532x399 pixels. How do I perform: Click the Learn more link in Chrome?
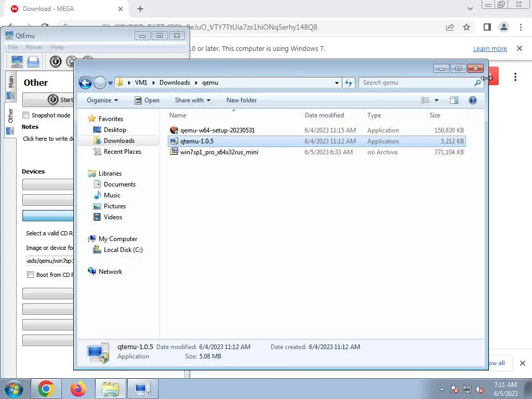pos(490,48)
